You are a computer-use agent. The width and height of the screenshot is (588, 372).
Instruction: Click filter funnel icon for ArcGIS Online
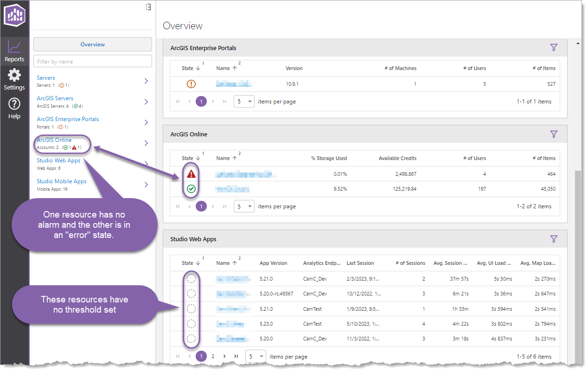click(553, 134)
